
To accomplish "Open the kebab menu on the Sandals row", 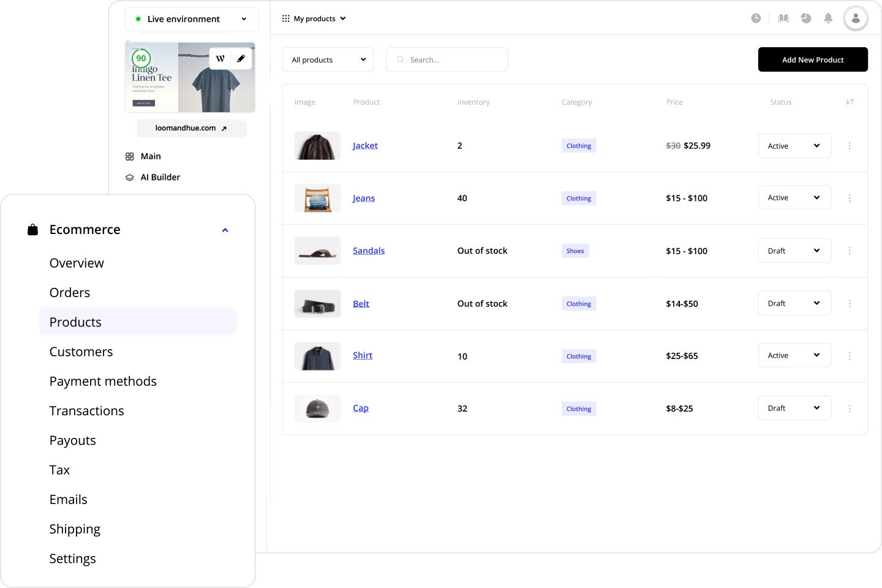I will 850,251.
